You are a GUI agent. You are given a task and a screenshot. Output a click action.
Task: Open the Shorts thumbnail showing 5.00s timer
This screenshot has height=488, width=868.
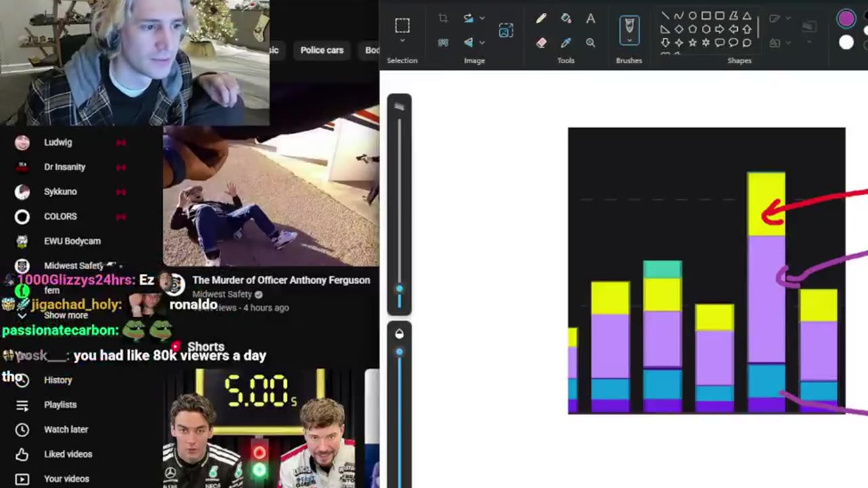pos(264,428)
